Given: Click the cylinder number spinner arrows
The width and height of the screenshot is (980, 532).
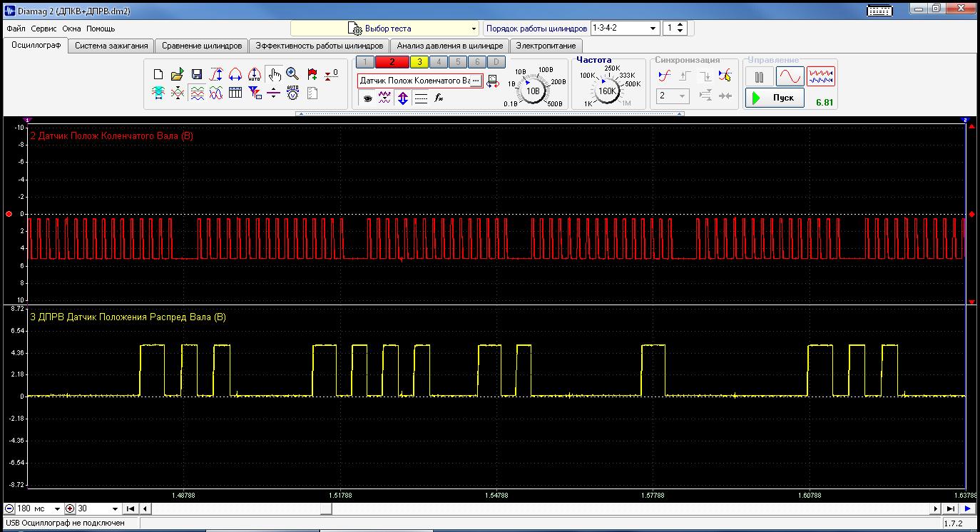Looking at the screenshot, I should click(680, 29).
